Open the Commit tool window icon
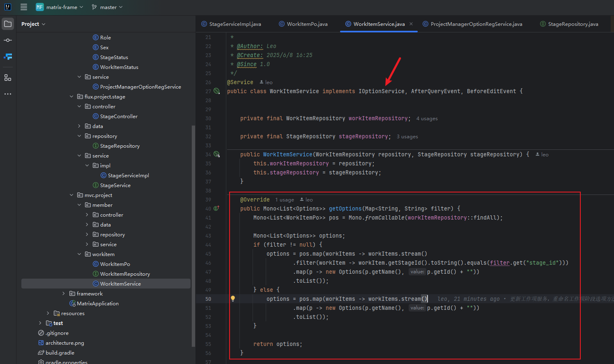 pos(8,40)
